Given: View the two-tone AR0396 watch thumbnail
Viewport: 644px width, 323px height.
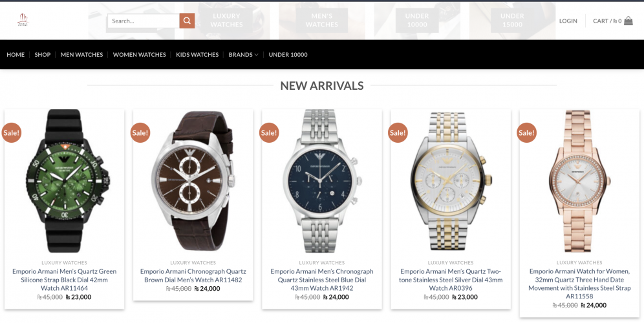Looking at the screenshot, I should pos(451,181).
